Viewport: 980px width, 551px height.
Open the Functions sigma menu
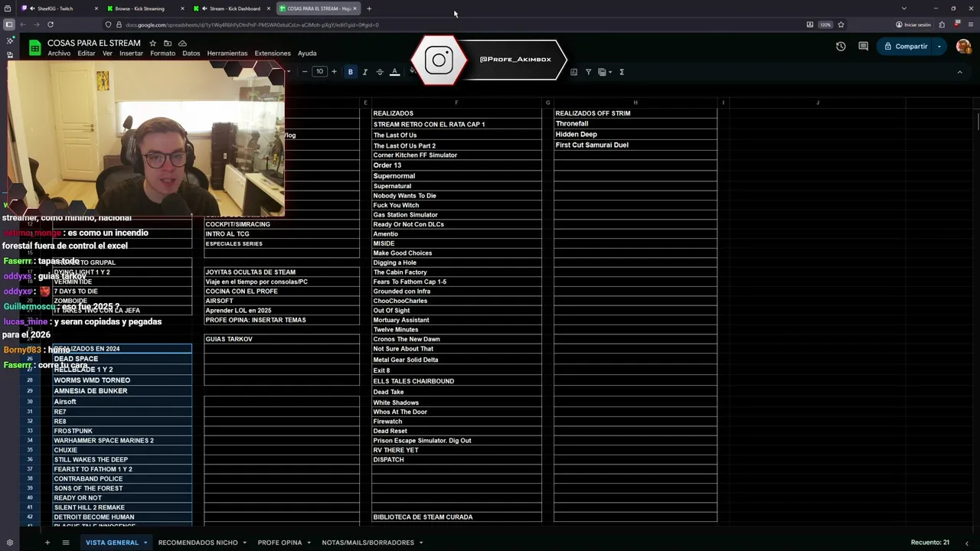click(622, 72)
